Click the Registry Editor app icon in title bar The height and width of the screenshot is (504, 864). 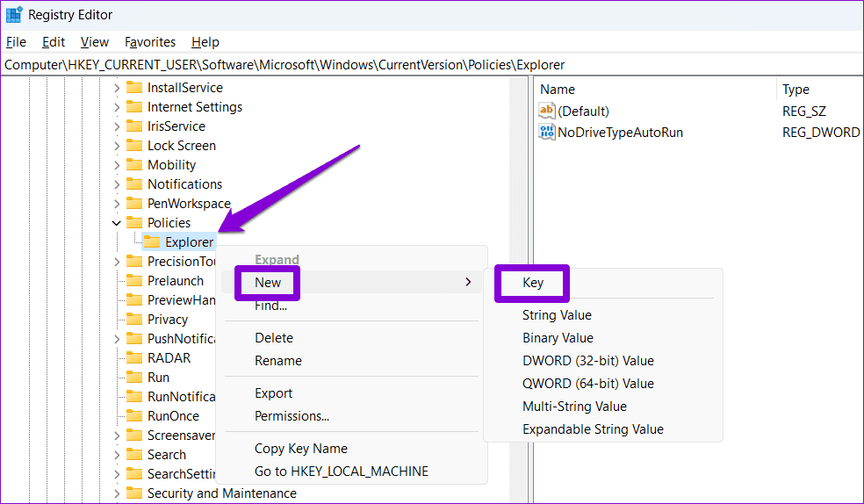coord(14,15)
